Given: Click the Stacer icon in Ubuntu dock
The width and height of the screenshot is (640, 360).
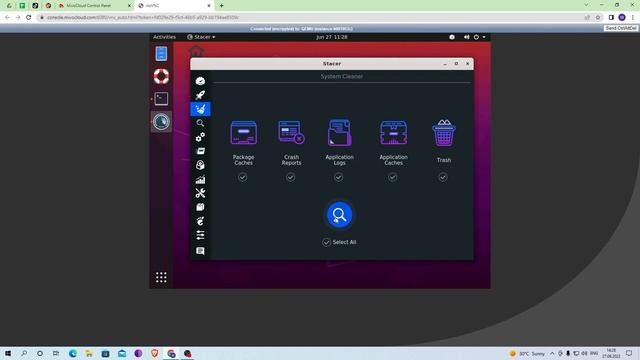Looking at the screenshot, I should pos(161,122).
